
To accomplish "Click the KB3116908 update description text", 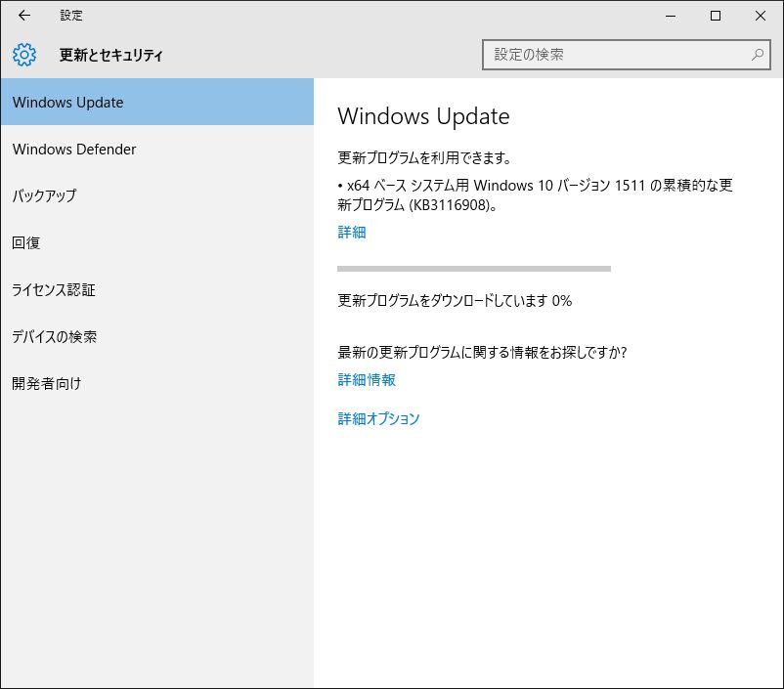I will (x=535, y=195).
